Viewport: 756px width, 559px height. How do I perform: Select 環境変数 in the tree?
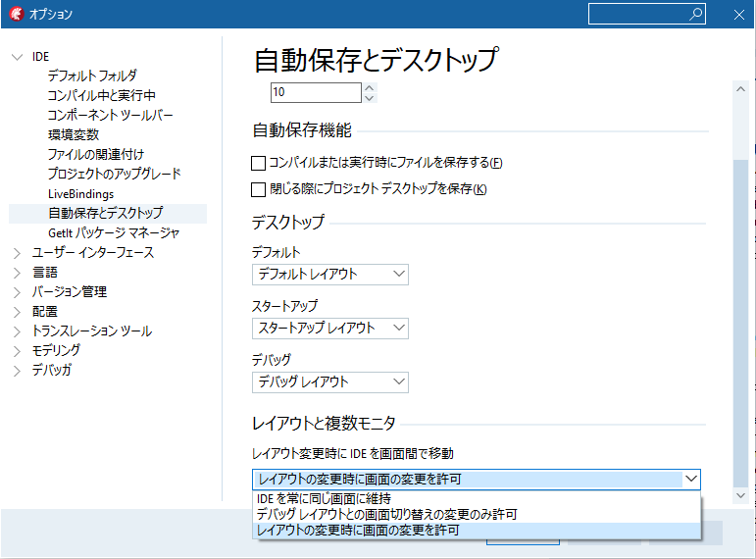pyautogui.click(x=74, y=134)
